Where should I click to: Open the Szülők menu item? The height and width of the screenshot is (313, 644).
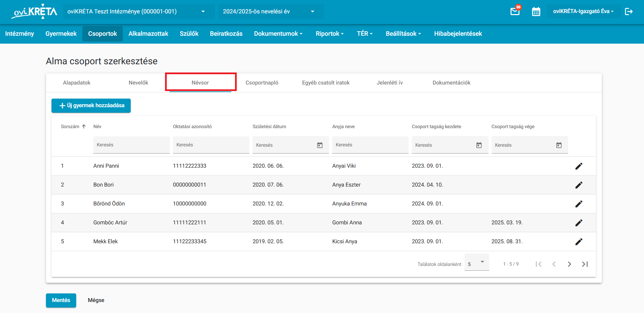pyautogui.click(x=189, y=34)
